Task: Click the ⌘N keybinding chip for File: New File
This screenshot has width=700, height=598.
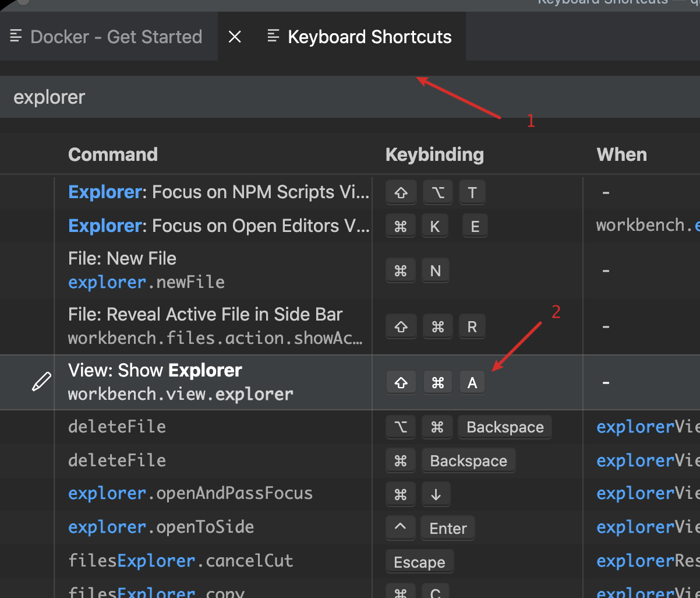Action: (x=418, y=270)
